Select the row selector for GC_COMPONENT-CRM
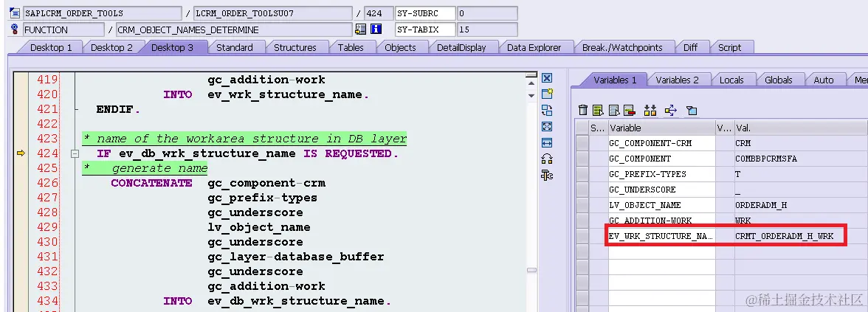 [x=582, y=143]
